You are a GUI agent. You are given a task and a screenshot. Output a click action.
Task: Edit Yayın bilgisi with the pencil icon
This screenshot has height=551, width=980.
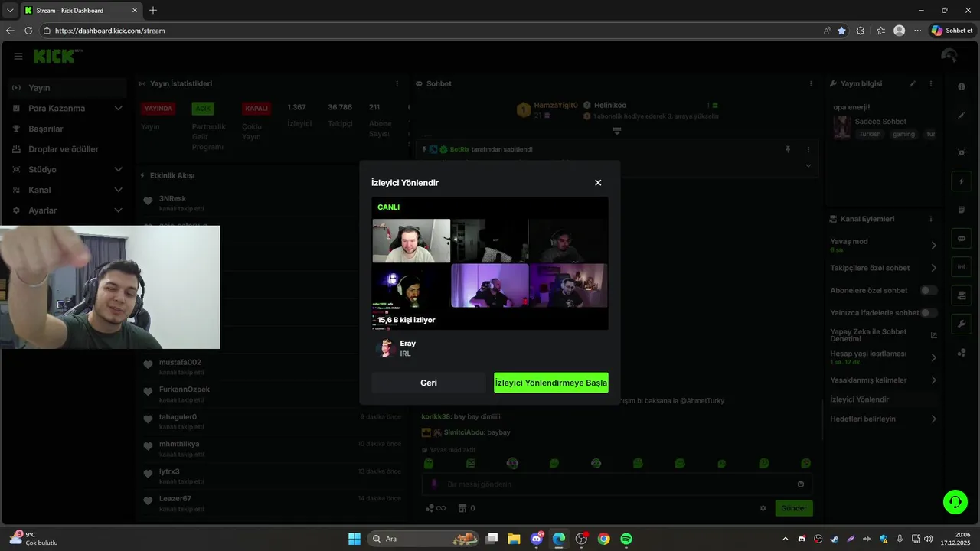tap(913, 83)
